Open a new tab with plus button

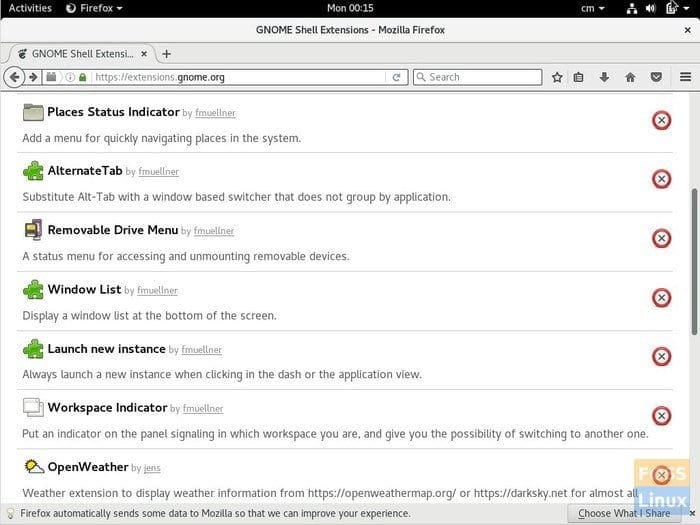(x=167, y=53)
